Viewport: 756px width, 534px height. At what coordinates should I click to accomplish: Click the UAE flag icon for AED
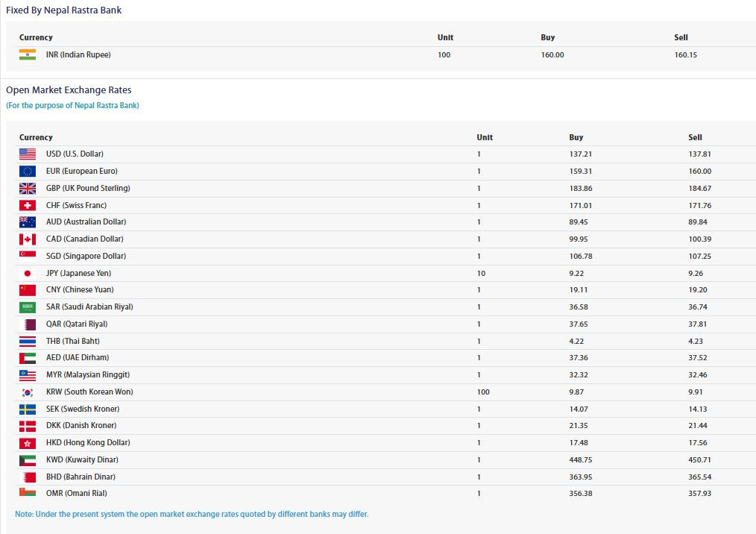click(28, 358)
